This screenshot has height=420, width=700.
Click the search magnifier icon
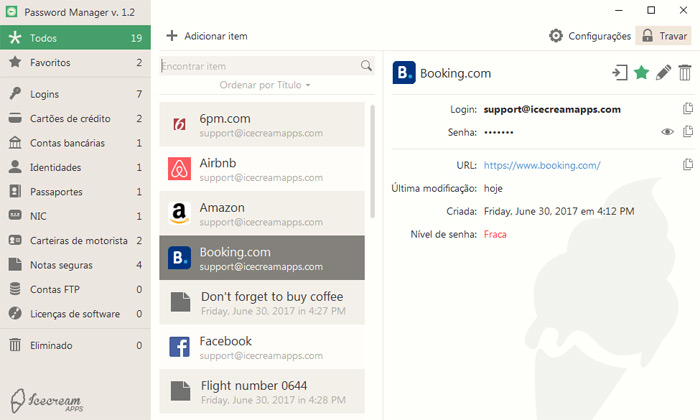tap(366, 66)
